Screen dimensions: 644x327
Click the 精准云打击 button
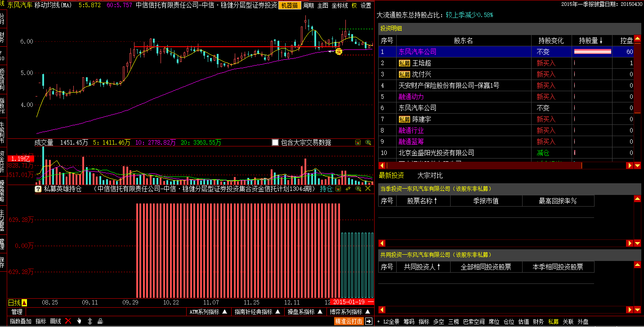[x=349, y=321]
